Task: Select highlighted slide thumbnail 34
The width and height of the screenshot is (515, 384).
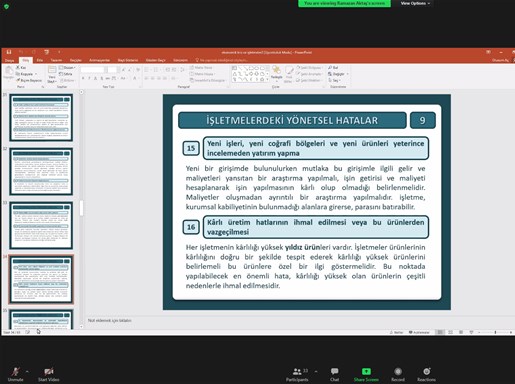Action: point(41,280)
